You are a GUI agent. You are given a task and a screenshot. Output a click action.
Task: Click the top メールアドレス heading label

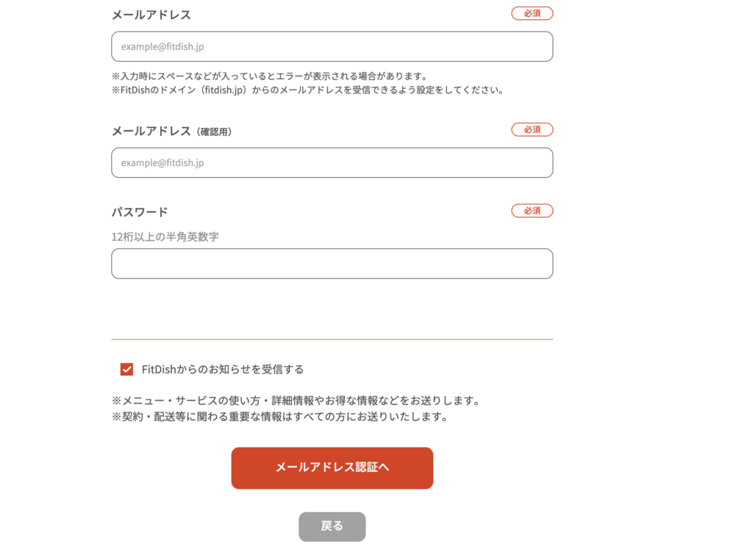tap(151, 15)
